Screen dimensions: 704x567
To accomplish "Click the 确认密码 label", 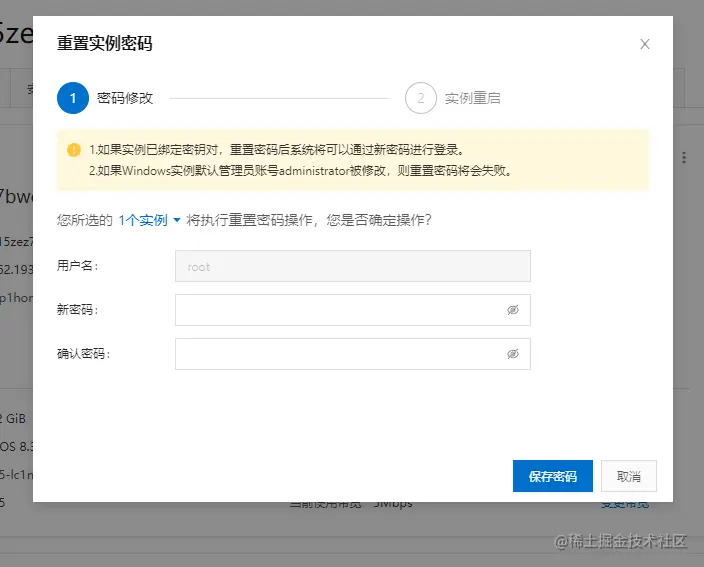I will point(84,354).
